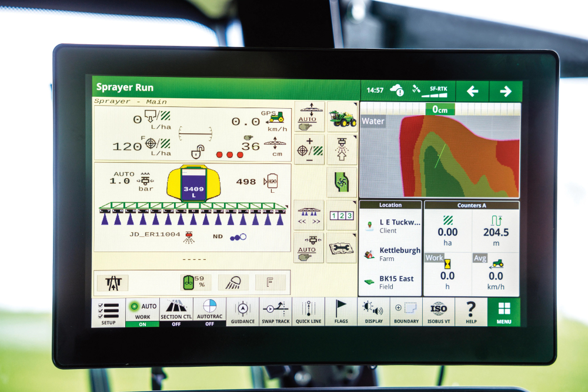
Task: Open the green sprayer machine icon
Action: (342, 117)
